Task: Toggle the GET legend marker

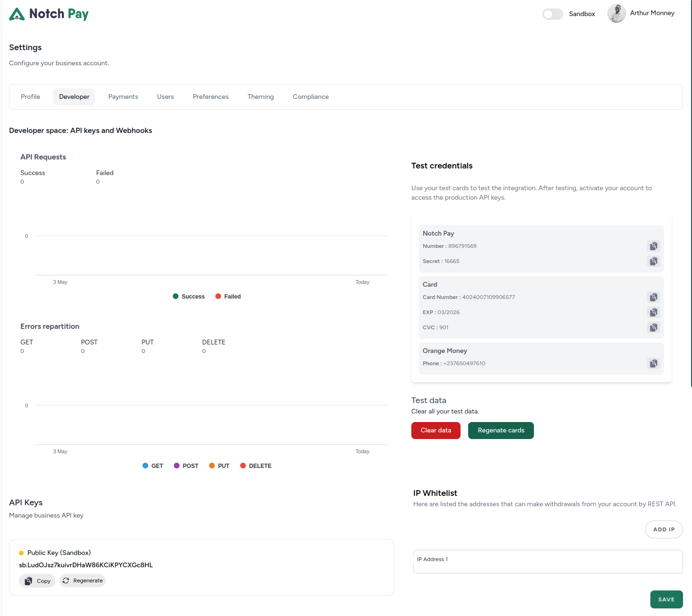Action: 152,466
